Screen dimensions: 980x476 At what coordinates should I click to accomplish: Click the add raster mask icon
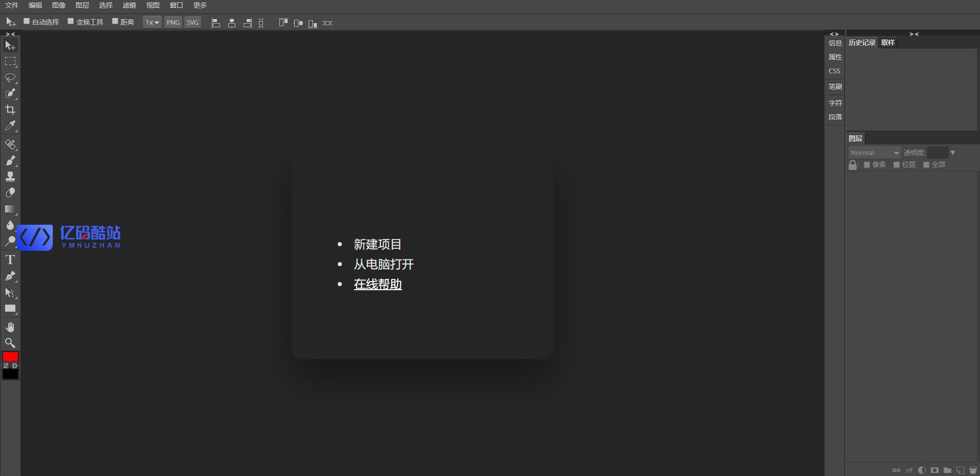935,470
